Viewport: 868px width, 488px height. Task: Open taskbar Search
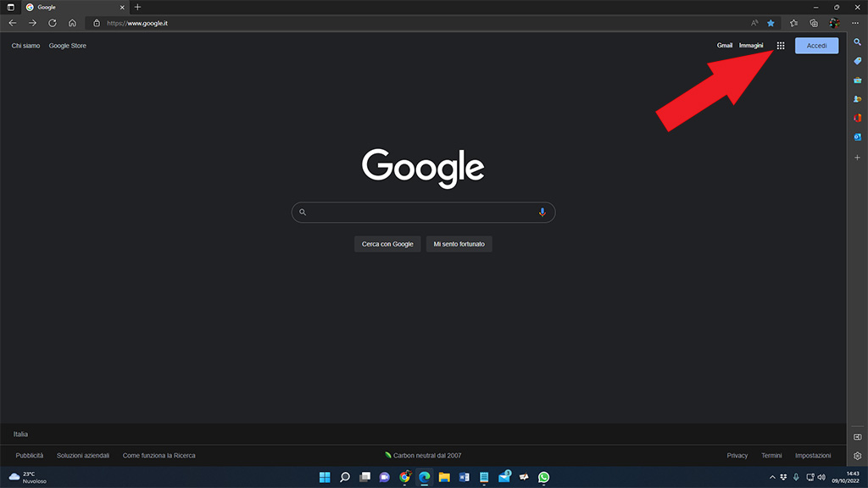[345, 477]
